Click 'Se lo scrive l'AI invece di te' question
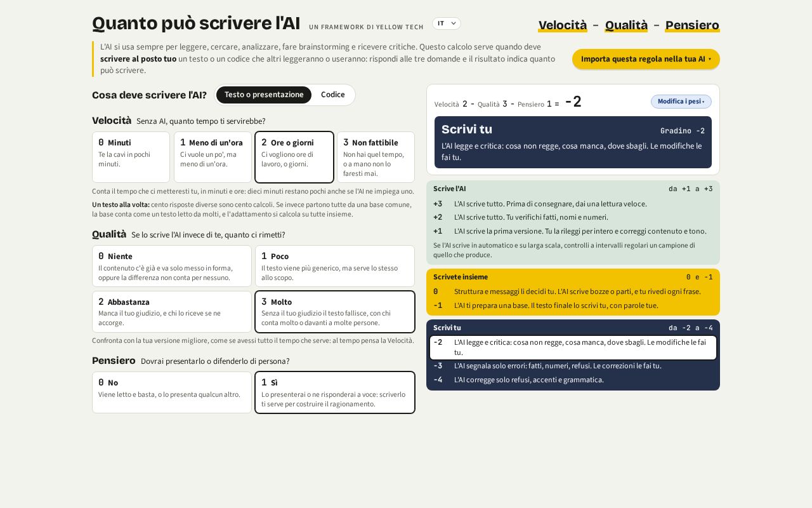 point(208,235)
